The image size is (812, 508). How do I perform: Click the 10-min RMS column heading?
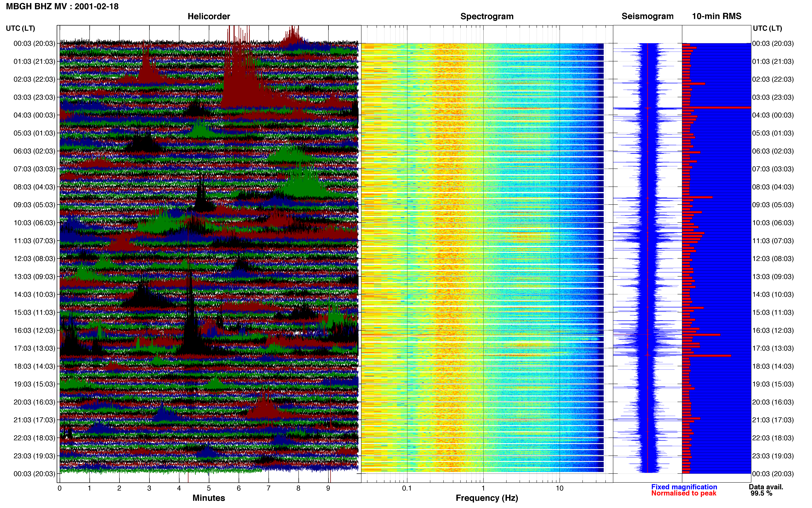(x=716, y=16)
